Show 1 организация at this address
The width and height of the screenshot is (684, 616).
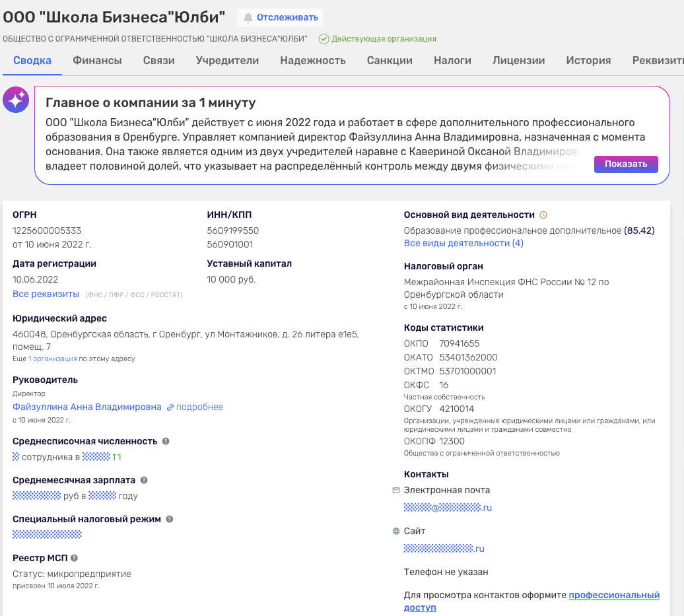53,359
